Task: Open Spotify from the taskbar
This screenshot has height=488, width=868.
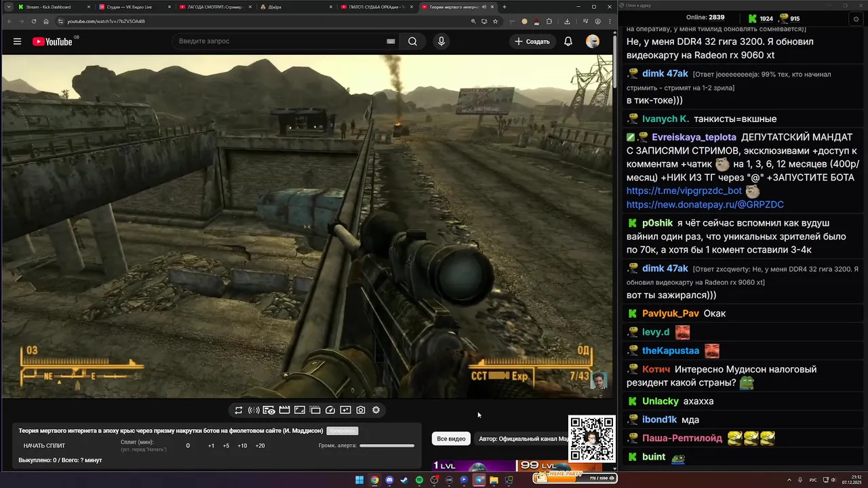Action: tap(419, 480)
